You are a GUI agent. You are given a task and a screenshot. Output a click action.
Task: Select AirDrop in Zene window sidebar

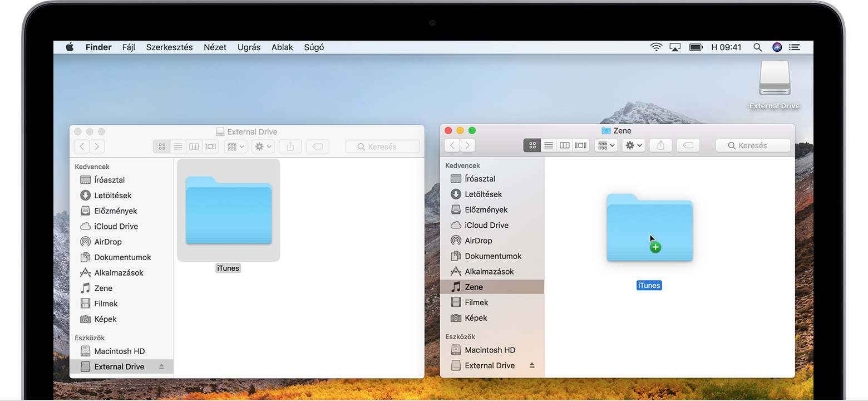(x=479, y=241)
